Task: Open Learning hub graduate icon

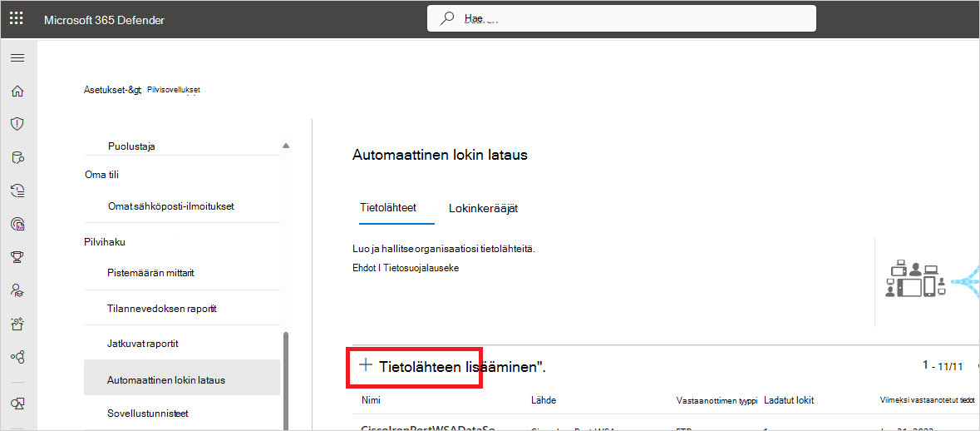Action: [x=17, y=290]
